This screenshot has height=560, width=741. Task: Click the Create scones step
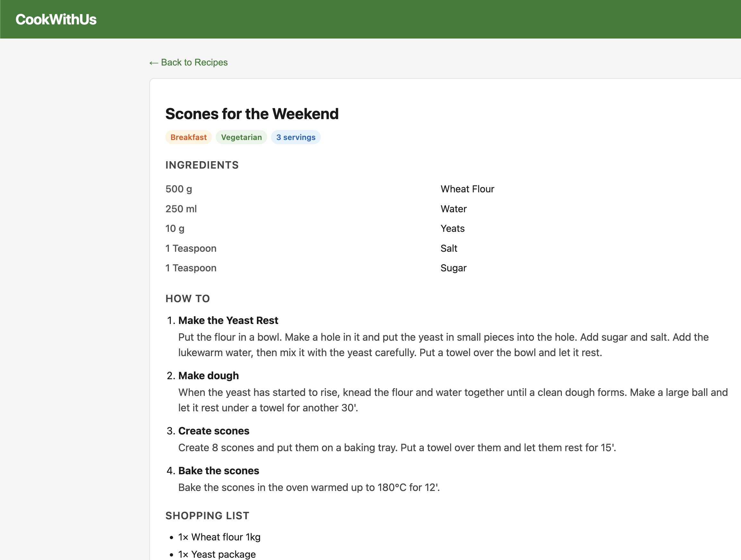[x=214, y=431]
